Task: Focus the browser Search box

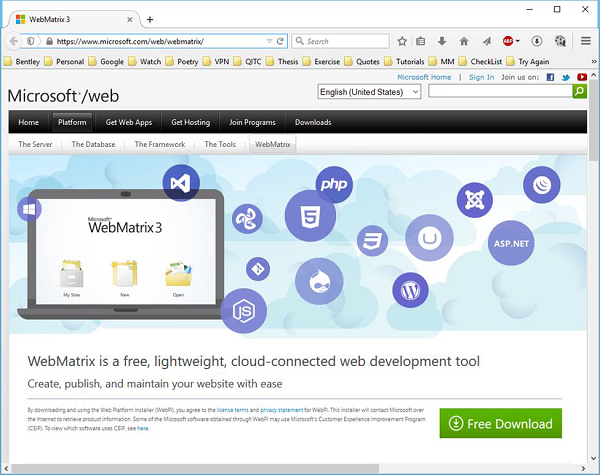Action: (341, 41)
